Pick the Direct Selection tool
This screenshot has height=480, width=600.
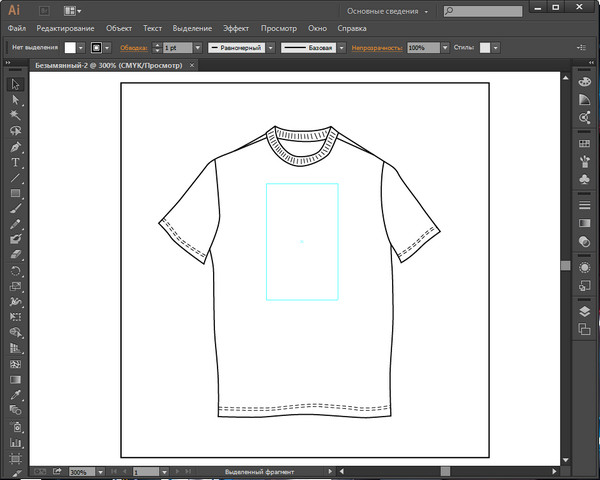tap(16, 100)
